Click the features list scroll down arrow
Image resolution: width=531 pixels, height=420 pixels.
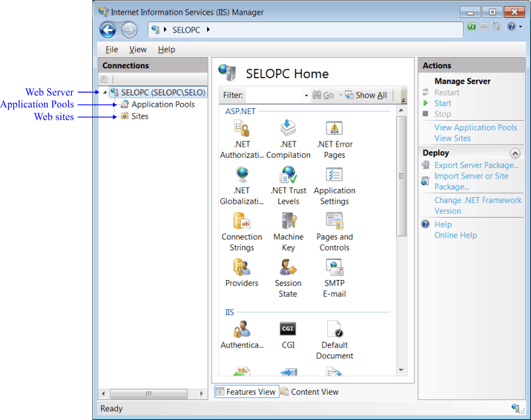(x=401, y=370)
